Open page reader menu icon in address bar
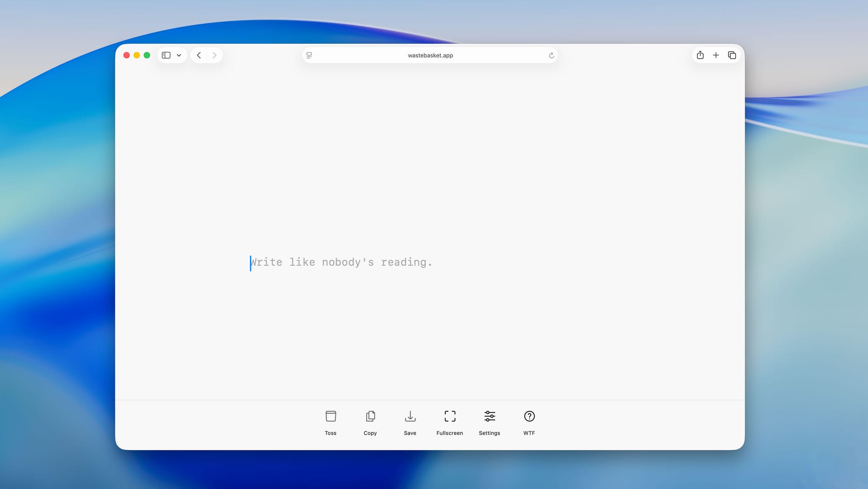The height and width of the screenshot is (489, 868). pos(309,55)
